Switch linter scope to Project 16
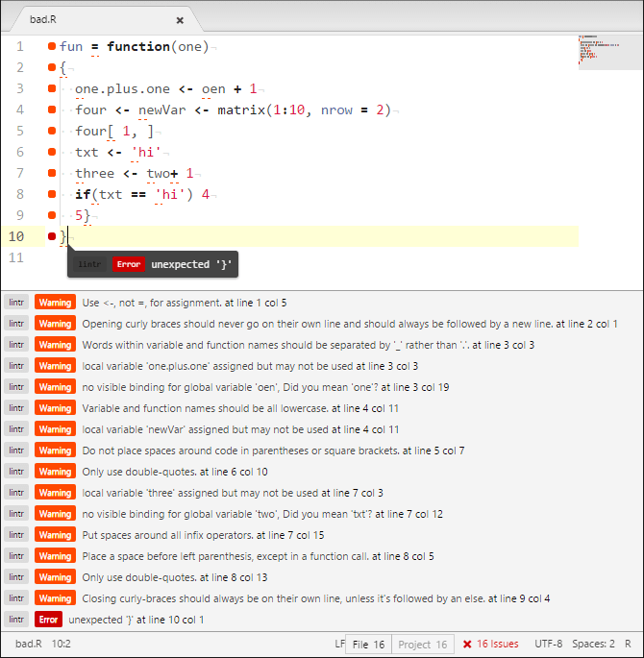Viewport: 644px width, 658px height. pos(422,645)
